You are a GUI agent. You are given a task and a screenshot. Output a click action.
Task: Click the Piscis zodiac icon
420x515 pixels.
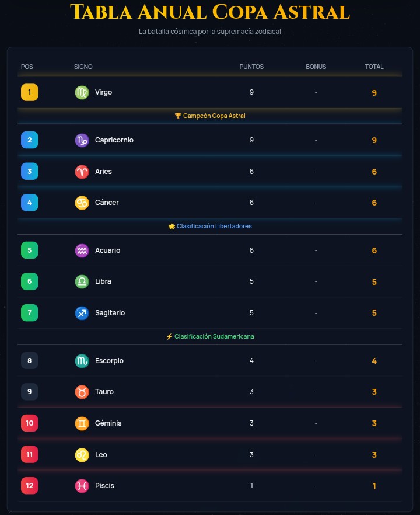pos(82,486)
